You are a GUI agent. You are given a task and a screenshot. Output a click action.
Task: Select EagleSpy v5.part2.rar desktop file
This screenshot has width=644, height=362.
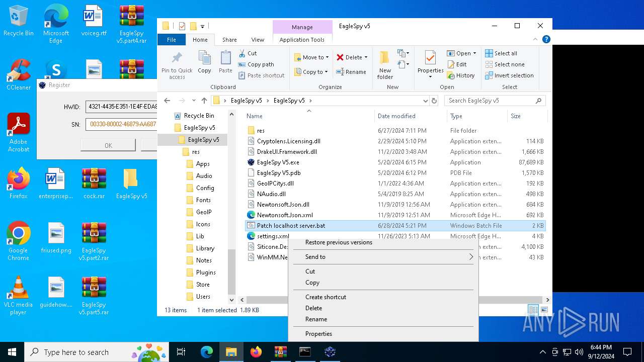(94, 241)
